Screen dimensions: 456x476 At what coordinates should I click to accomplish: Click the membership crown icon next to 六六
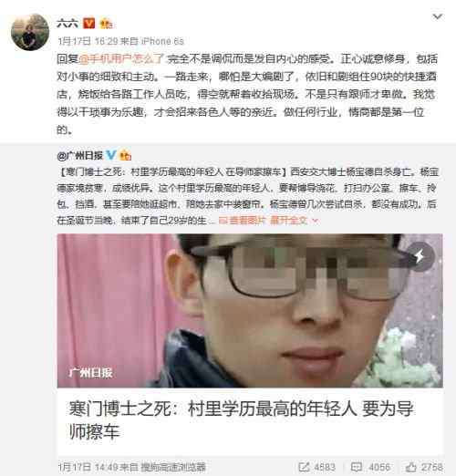pos(106,24)
